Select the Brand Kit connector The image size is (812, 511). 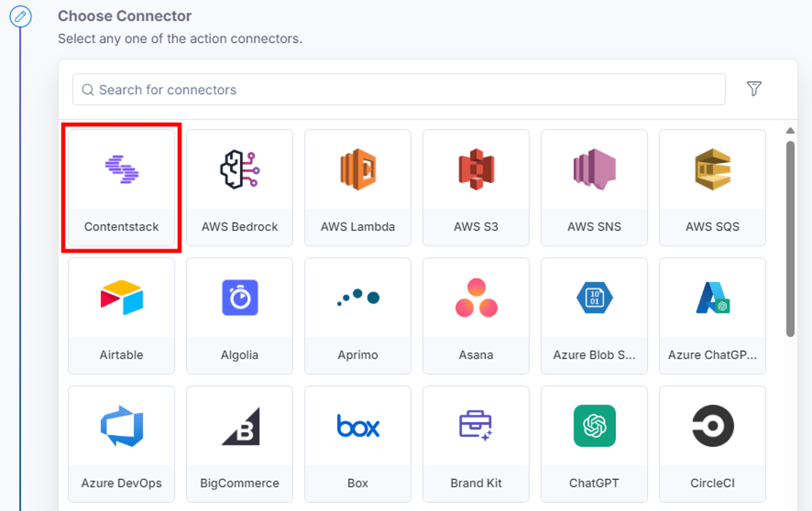pyautogui.click(x=476, y=444)
